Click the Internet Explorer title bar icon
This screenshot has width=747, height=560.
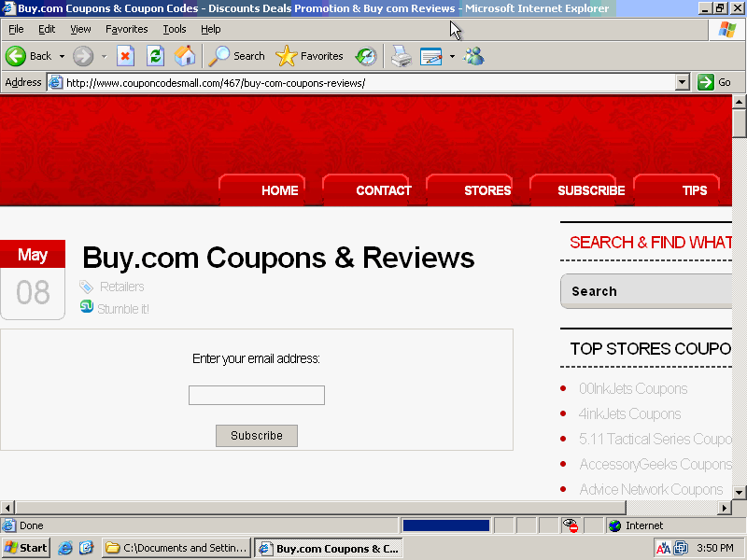point(8,8)
